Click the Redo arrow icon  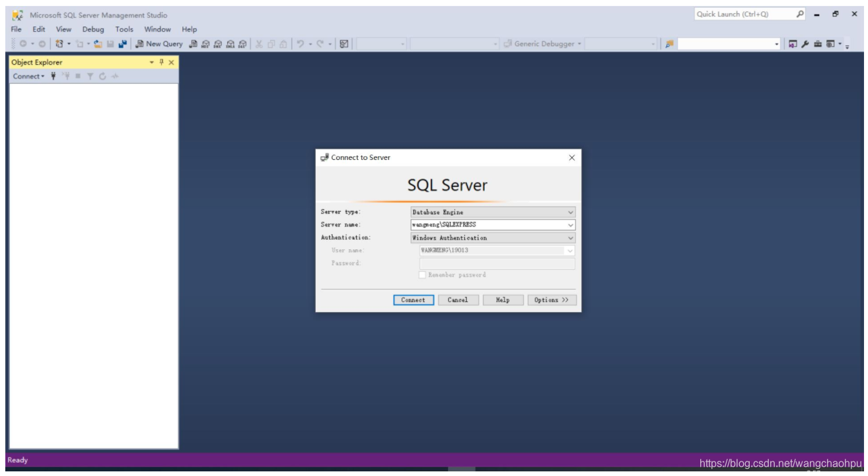319,44
